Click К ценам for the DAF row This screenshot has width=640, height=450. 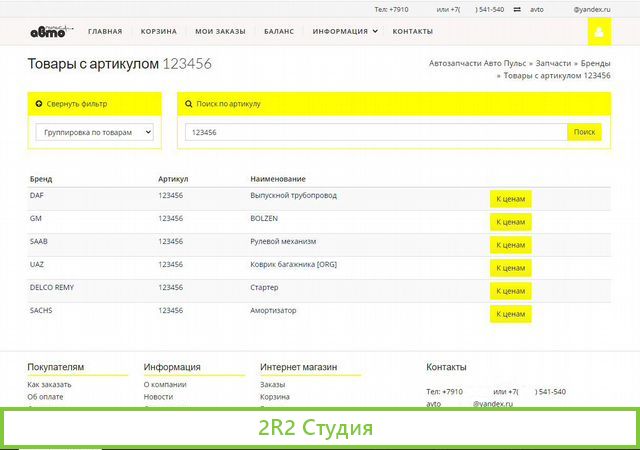coord(510,199)
